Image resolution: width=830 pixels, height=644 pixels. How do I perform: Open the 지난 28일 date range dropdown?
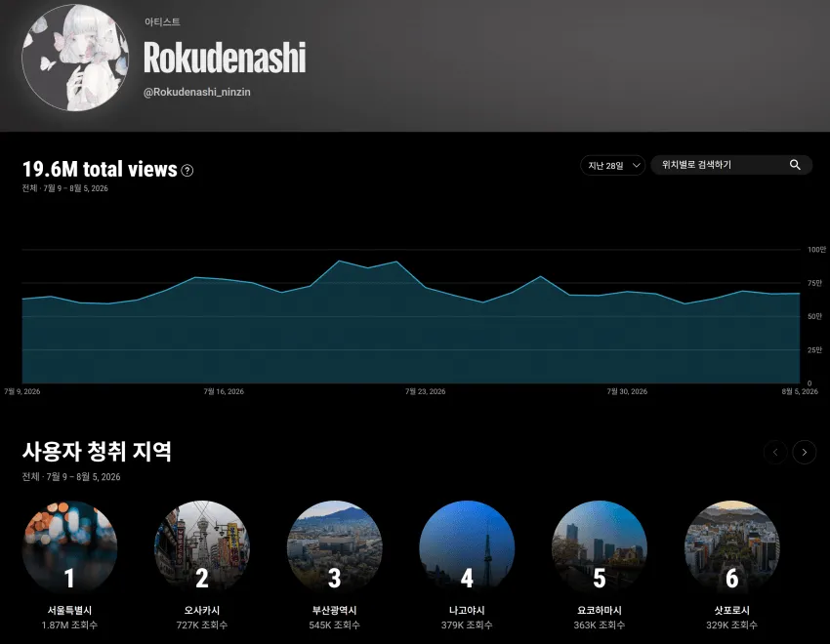[x=612, y=166]
